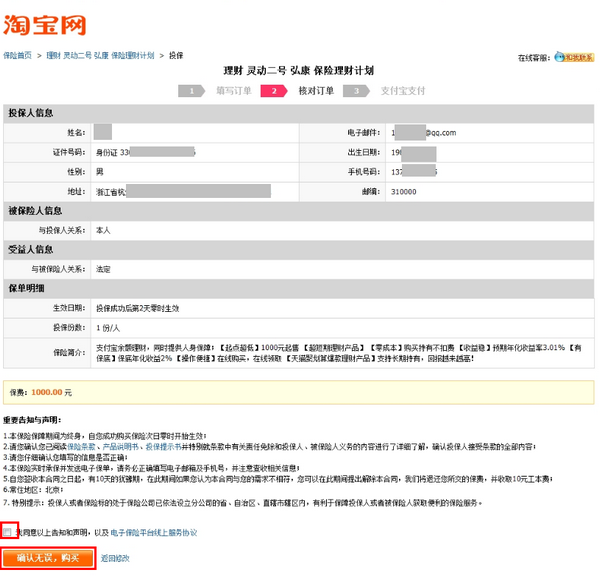Click the 返回修改 link
Image resolution: width=600 pixels, height=576 pixels.
(x=116, y=558)
